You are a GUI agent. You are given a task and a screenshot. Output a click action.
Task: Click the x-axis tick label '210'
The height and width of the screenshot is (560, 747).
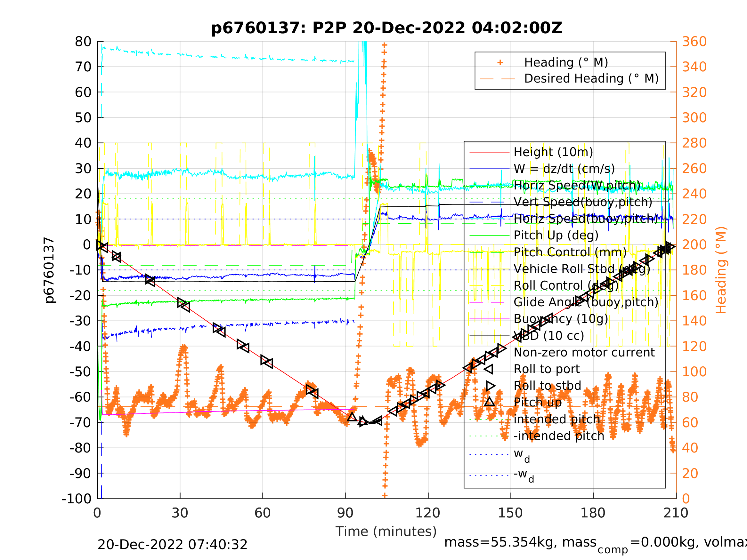pyautogui.click(x=676, y=513)
